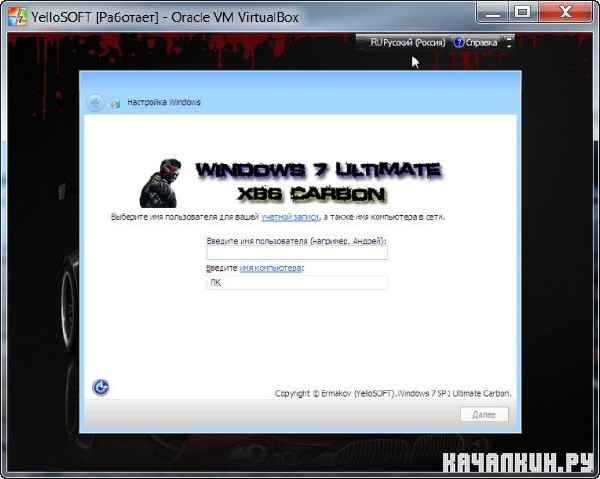The height and width of the screenshot is (479, 600).
Task: Close the VirtualBox window
Action: pyautogui.click(x=566, y=13)
